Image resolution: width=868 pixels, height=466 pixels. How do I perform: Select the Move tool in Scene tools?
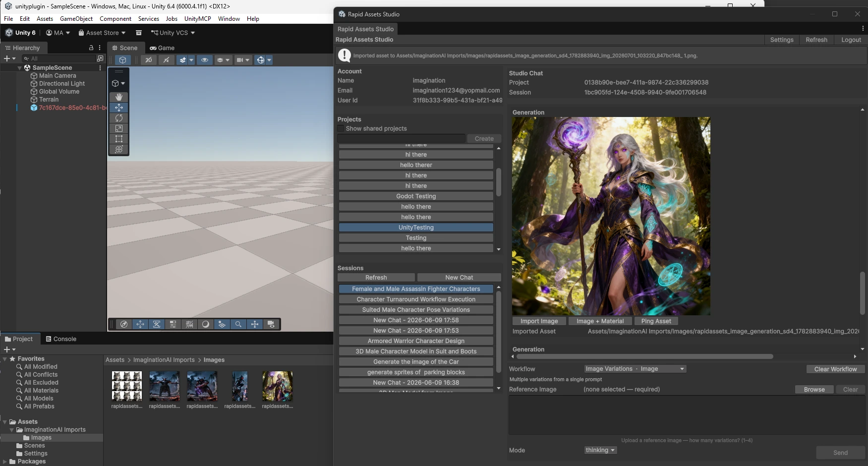coord(119,108)
